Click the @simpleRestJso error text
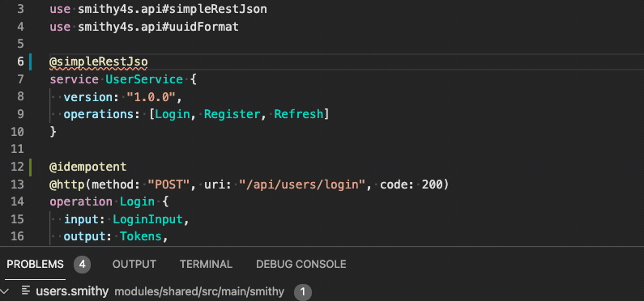644x301 pixels. [x=99, y=62]
